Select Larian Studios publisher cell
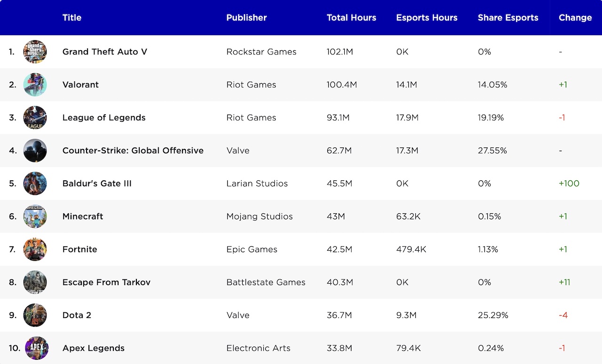This screenshot has height=364, width=602. tap(257, 183)
